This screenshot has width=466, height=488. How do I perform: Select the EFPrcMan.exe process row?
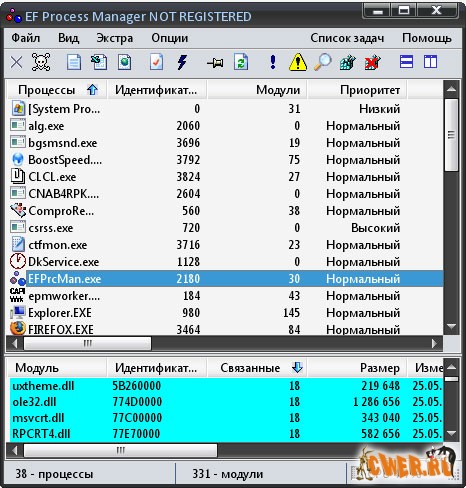tap(225, 278)
